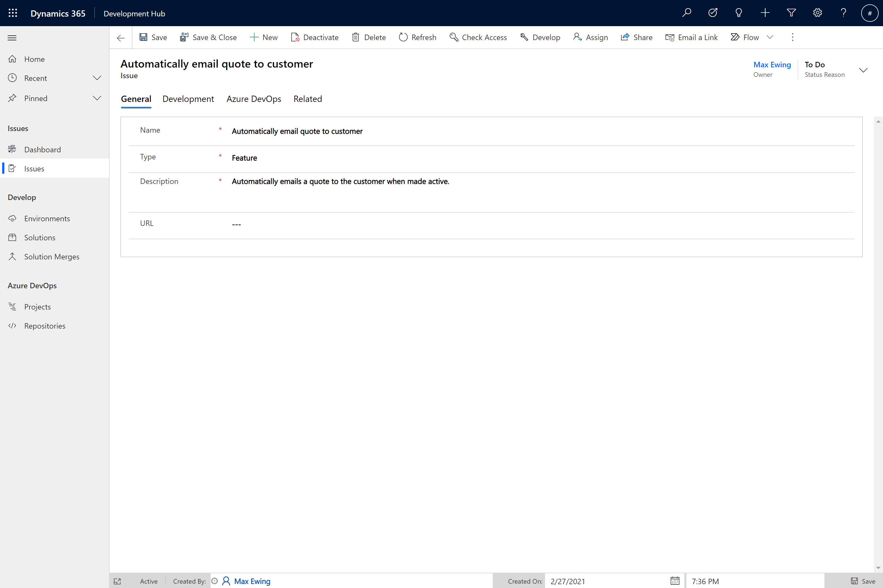883x588 pixels.
Task: Click Check Access
Action: [x=478, y=38]
